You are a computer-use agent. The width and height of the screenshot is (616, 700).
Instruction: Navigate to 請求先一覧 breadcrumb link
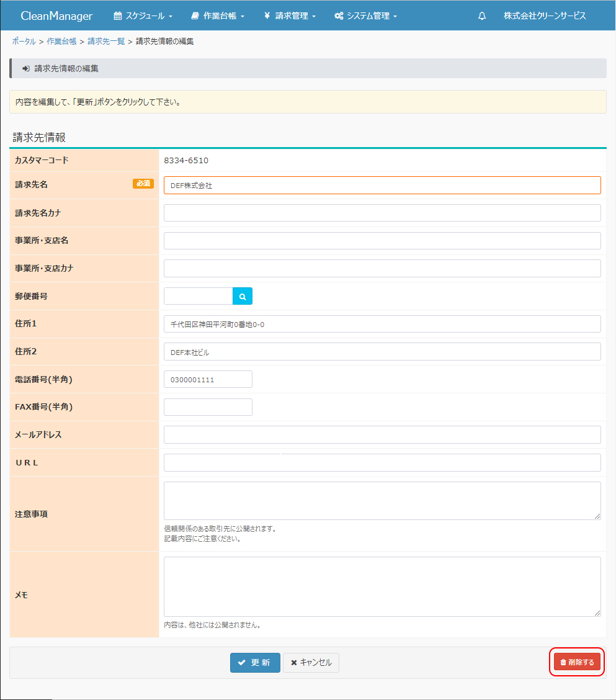(x=106, y=42)
